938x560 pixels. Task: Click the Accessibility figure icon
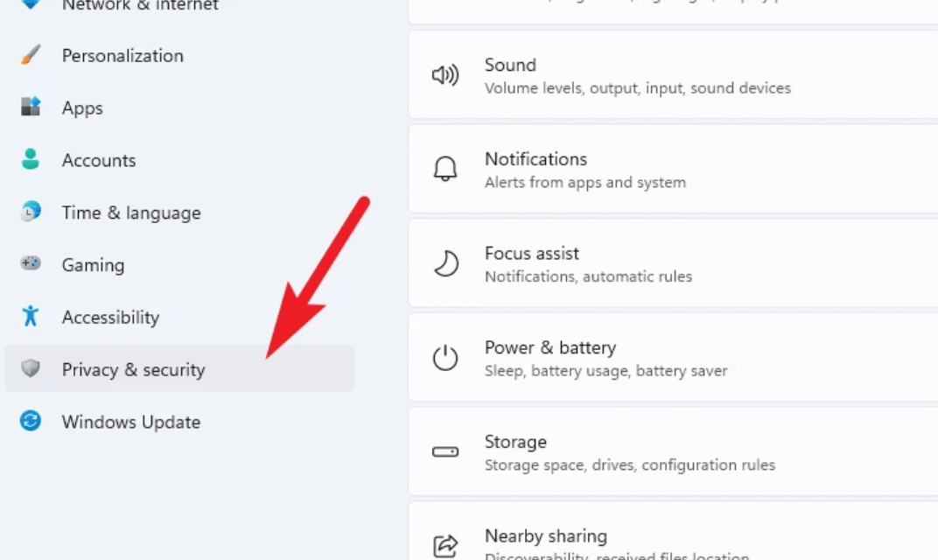tap(31, 316)
